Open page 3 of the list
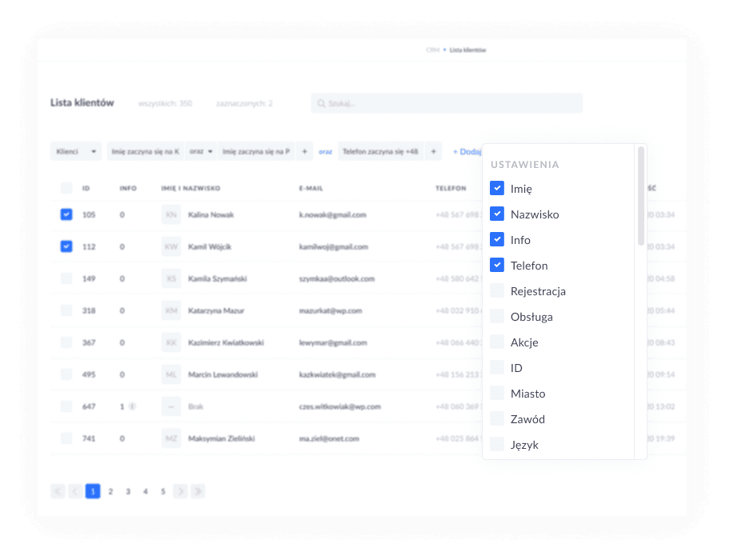This screenshot has width=730, height=560. (x=128, y=491)
